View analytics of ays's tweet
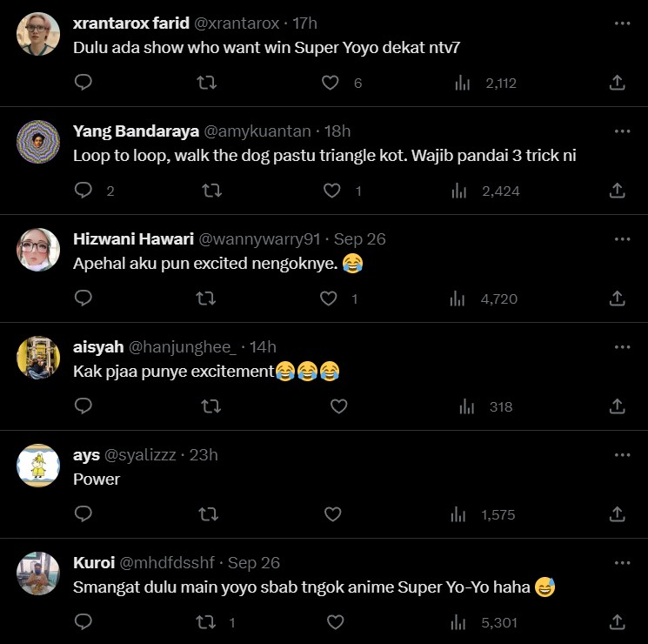The image size is (648, 644). tap(458, 514)
